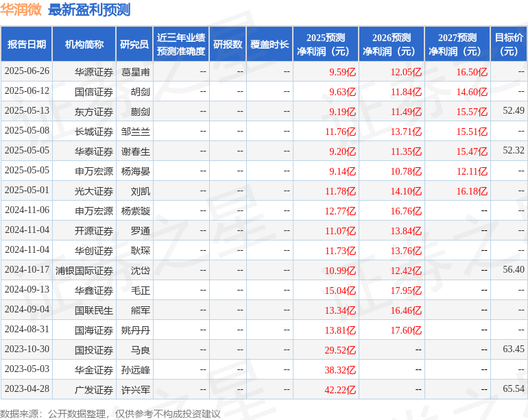Click the 13.81亿 profit value
This screenshot has width=528, height=420.
point(340,330)
